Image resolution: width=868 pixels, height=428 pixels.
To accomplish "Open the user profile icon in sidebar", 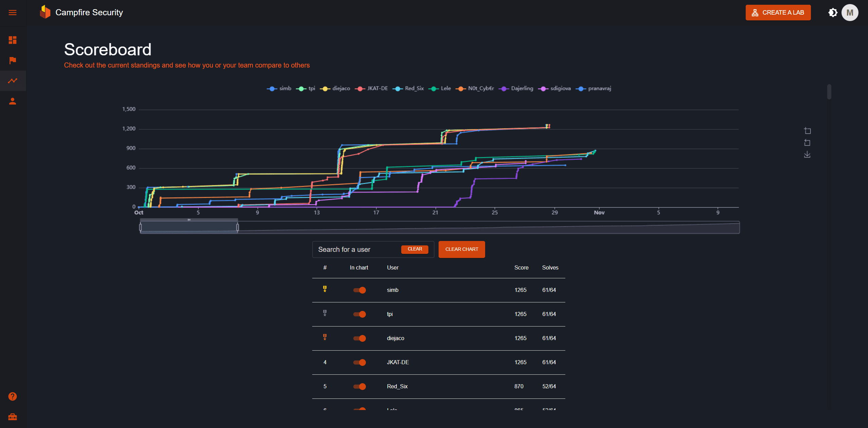I will 13,101.
